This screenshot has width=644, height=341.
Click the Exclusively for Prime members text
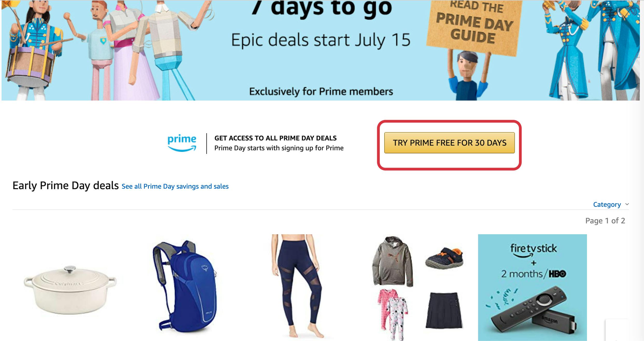click(321, 91)
